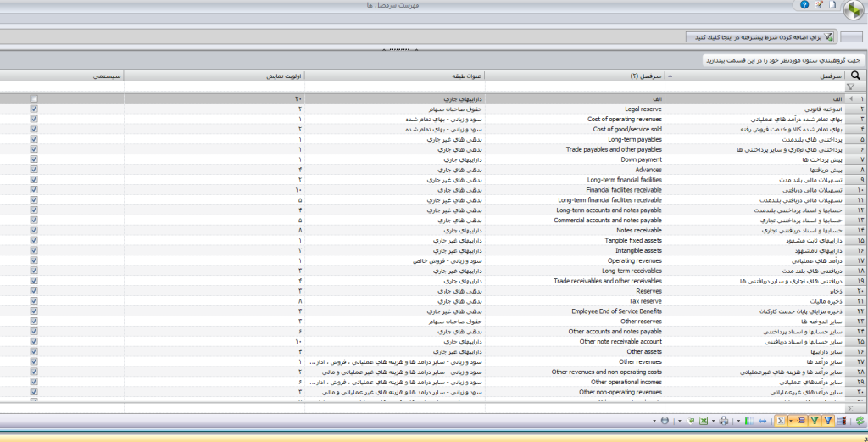This screenshot has height=442, width=868.
Task: Toggle the checkbox in Down payment row
Action: click(34, 159)
